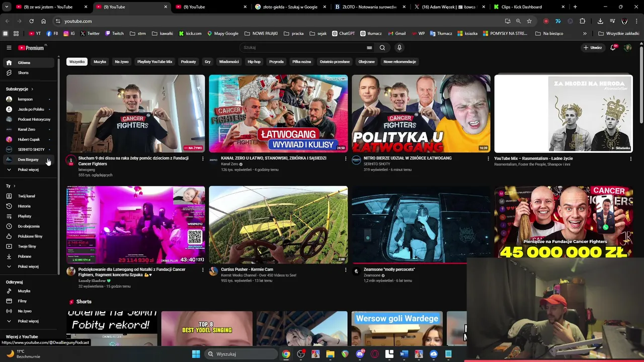Click the Chrome home button

pyautogui.click(x=44, y=21)
